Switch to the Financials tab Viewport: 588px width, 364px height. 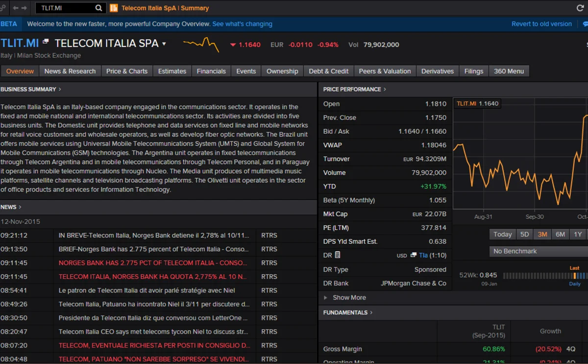[211, 71]
